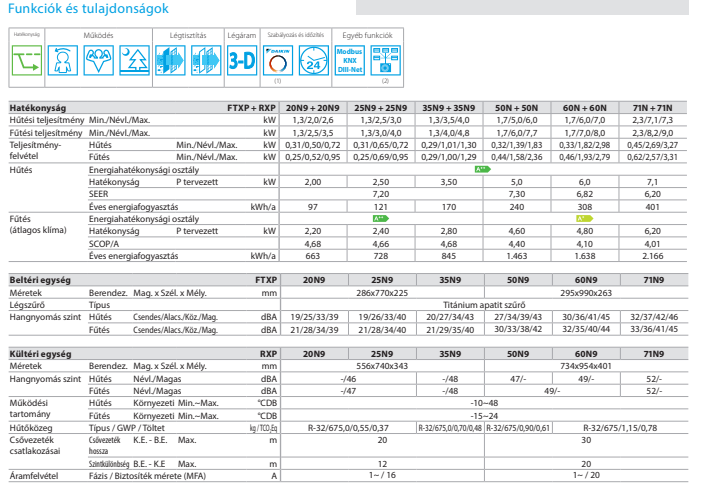Click the green A++ cooling energy label
The height and width of the screenshot is (491, 713).
[482, 169]
